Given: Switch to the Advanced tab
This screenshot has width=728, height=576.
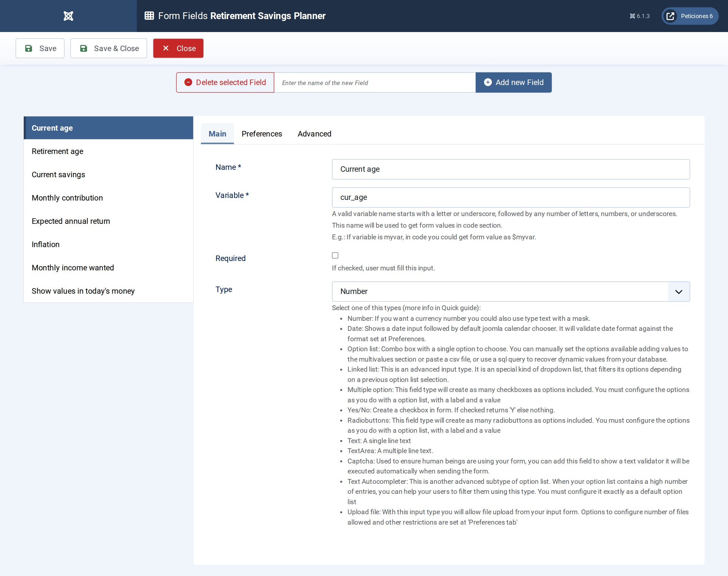Looking at the screenshot, I should coord(314,134).
